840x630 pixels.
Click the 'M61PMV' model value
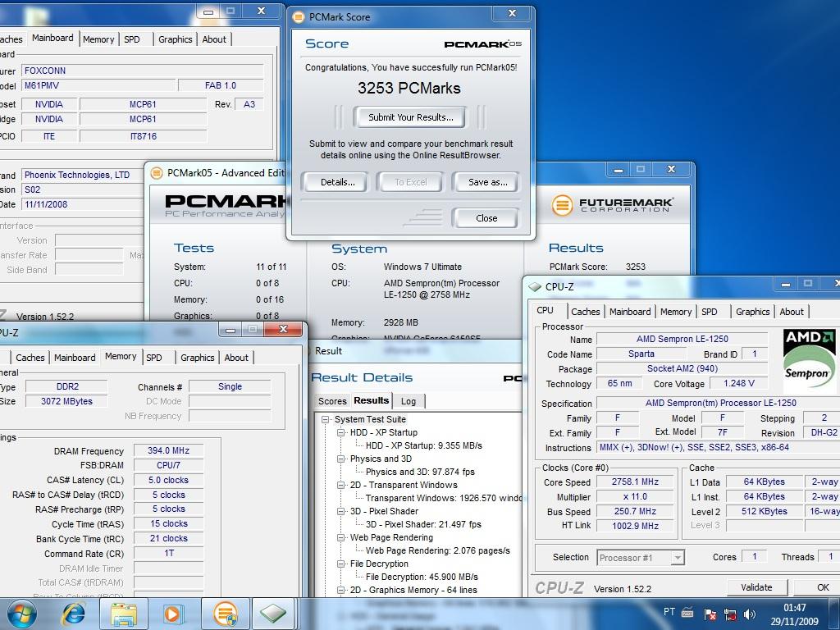[x=98, y=85]
